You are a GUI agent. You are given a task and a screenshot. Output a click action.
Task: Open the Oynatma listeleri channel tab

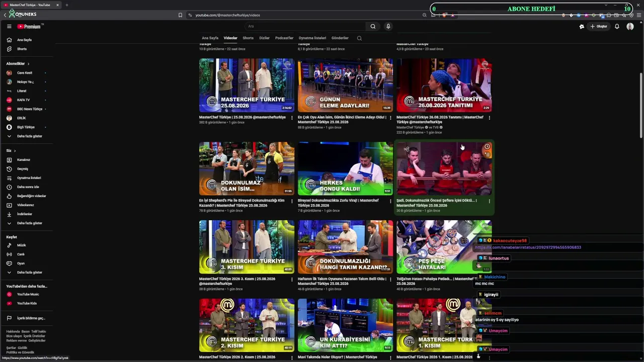[312, 38]
